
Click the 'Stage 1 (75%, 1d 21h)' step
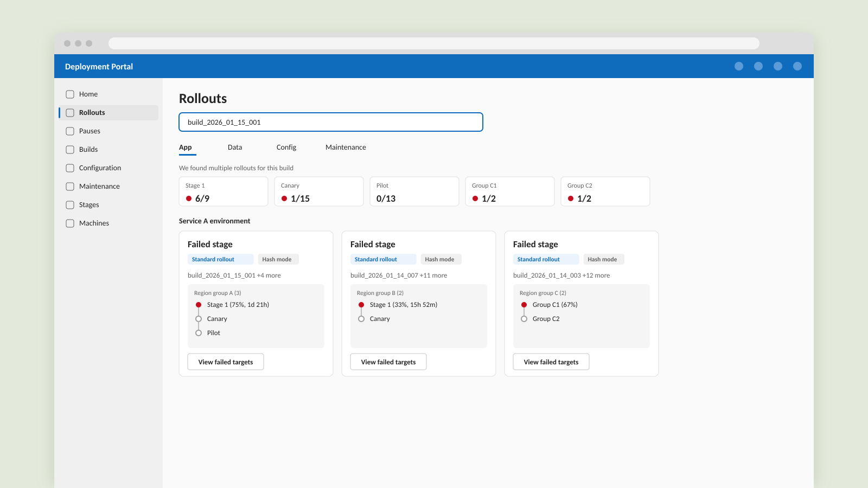coord(238,305)
